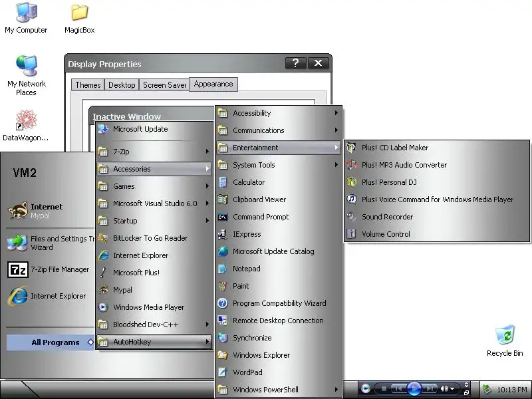532x399 pixels.
Task: Open Plus! CD Label Maker icon
Action: tap(351, 148)
